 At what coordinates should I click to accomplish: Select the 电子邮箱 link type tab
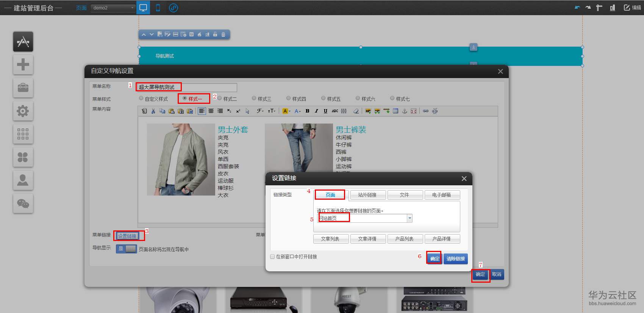click(442, 195)
